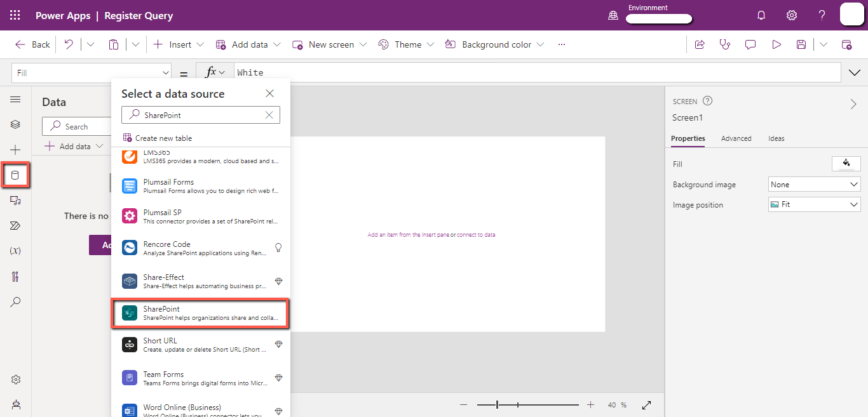Open the Tree view layers icon
The width and height of the screenshot is (868, 417).
click(15, 124)
